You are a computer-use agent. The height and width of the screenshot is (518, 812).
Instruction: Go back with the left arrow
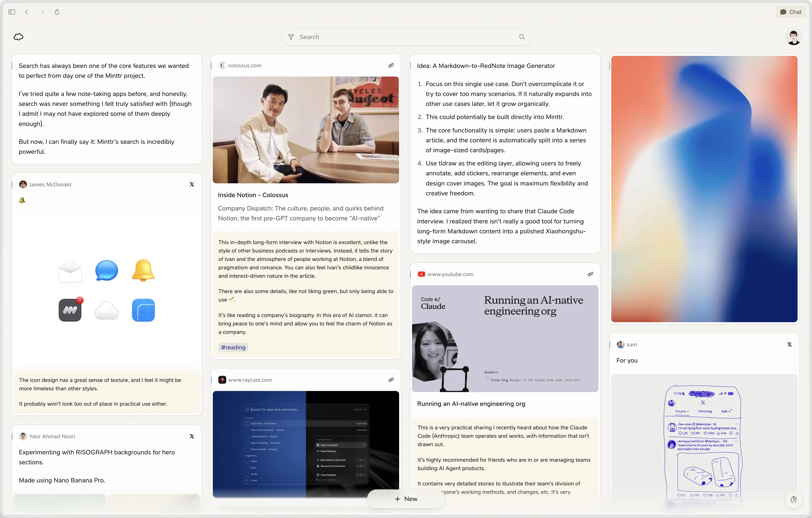point(27,12)
